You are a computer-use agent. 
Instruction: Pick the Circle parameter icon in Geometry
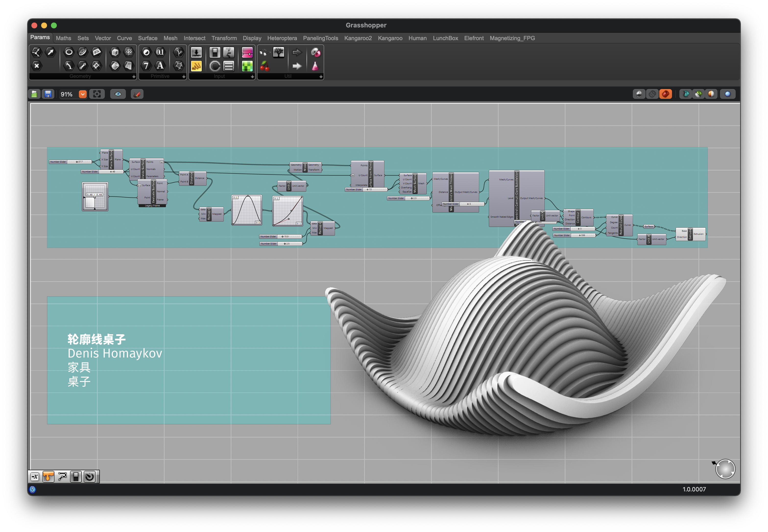tap(69, 52)
